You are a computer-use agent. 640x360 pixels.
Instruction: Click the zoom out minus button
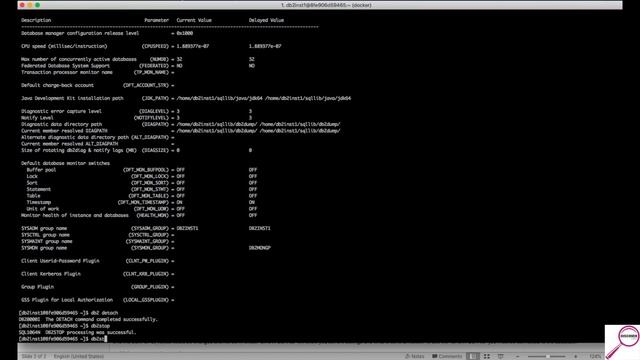point(518,356)
